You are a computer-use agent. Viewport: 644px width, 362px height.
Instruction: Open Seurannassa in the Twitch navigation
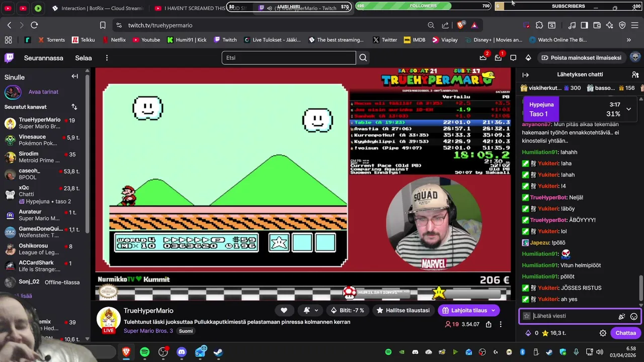pyautogui.click(x=44, y=58)
